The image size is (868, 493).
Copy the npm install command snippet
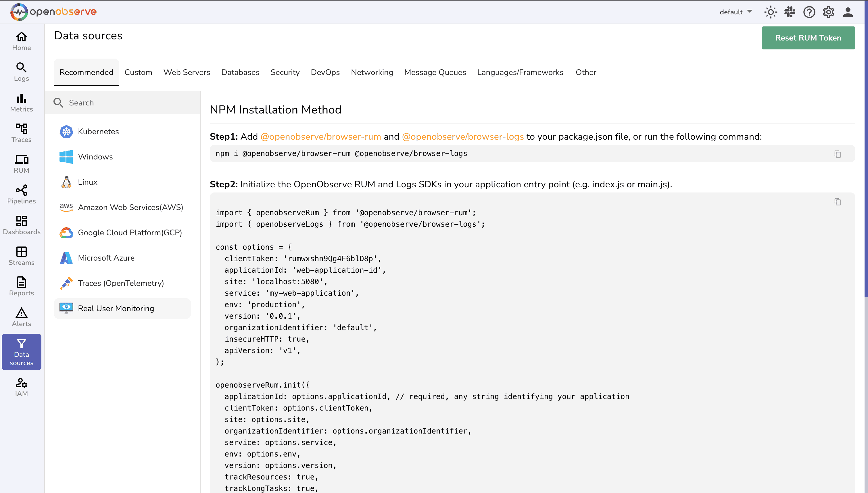(838, 154)
